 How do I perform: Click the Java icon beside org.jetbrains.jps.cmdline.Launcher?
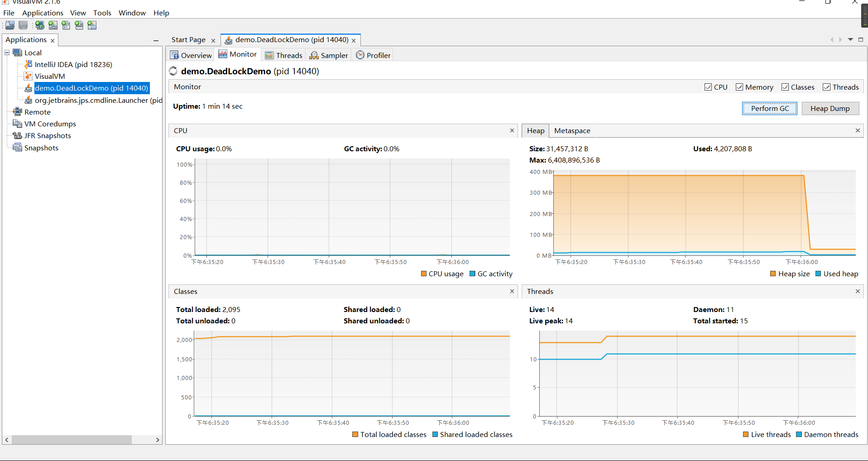pos(29,100)
